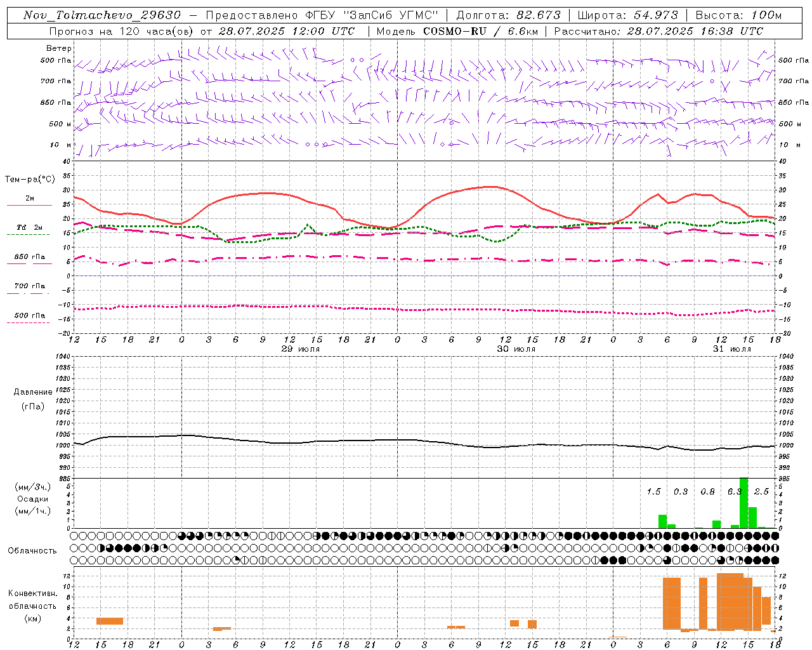Click the 'Широта: 54.973' value
The height and width of the screenshot is (650, 812).
[x=627, y=15]
